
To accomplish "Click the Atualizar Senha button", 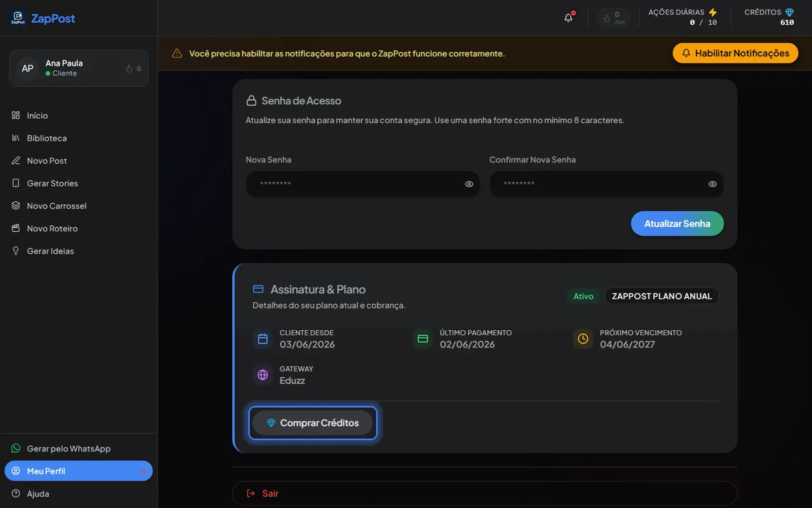I will 678,224.
